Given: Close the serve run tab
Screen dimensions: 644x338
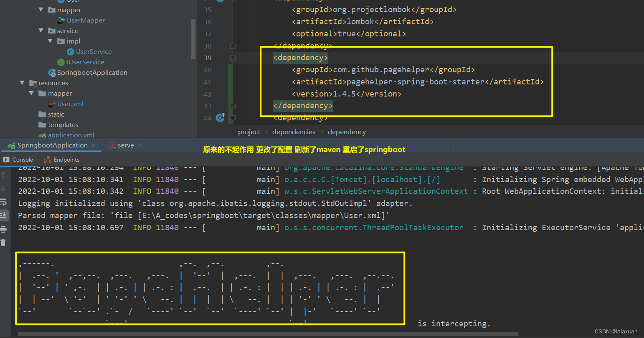Looking at the screenshot, I should pyautogui.click(x=140, y=145).
